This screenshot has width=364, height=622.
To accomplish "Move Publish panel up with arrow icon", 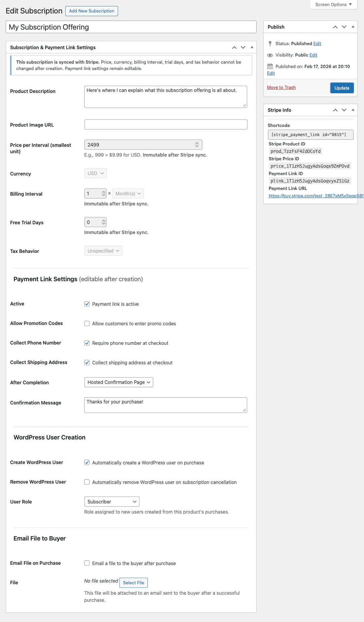I will 335,27.
